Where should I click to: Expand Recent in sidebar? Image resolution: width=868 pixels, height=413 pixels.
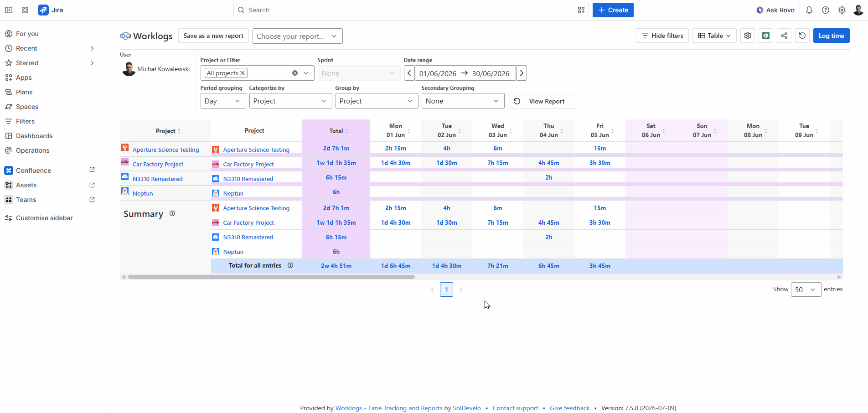coord(92,48)
